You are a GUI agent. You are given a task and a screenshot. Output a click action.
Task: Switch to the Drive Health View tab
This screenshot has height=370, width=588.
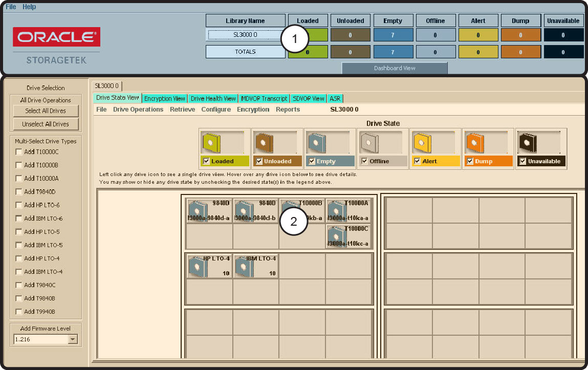(213, 99)
